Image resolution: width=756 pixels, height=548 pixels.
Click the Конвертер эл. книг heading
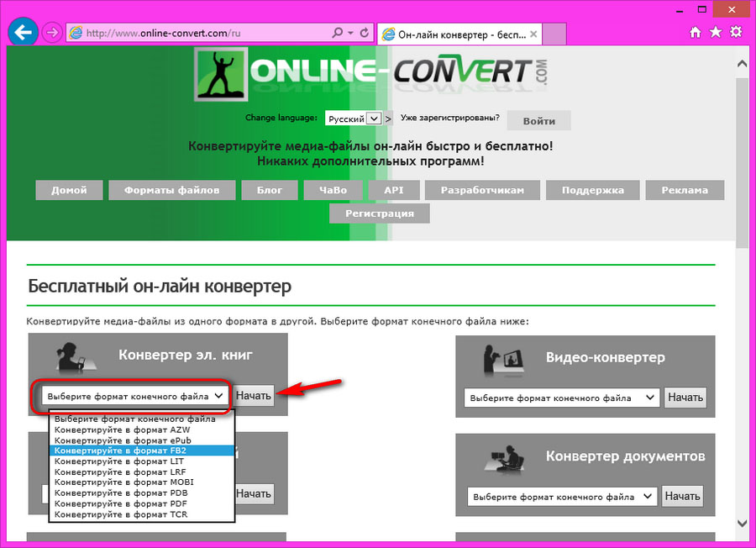click(x=186, y=355)
